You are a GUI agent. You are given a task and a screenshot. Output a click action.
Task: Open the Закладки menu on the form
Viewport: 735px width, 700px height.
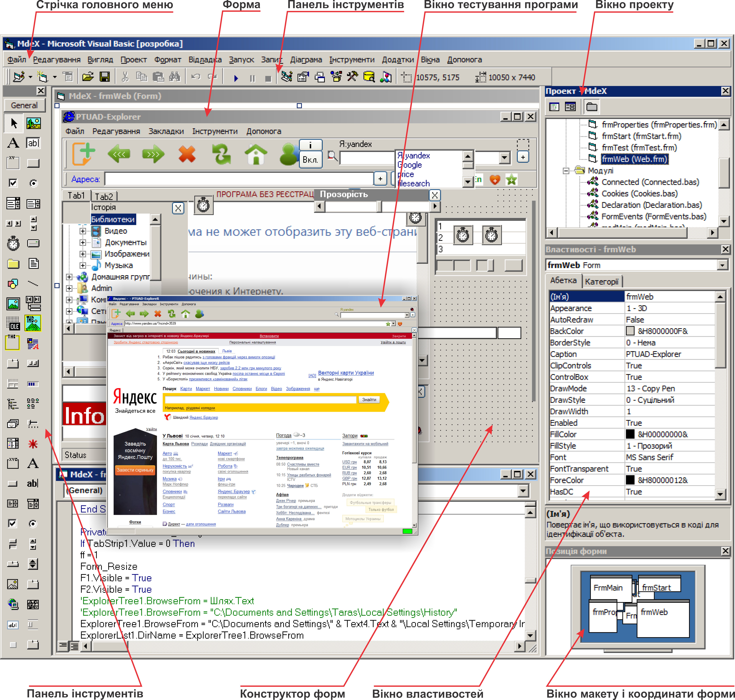(166, 131)
